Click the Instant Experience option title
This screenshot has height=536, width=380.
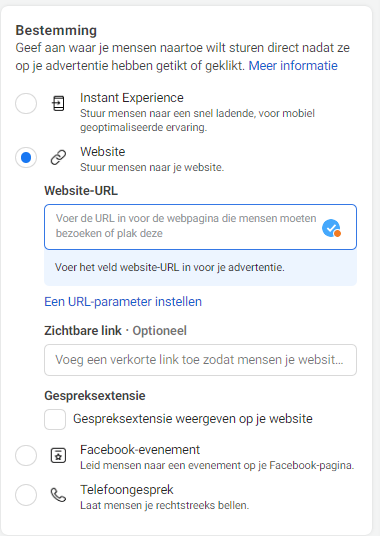[x=132, y=98]
